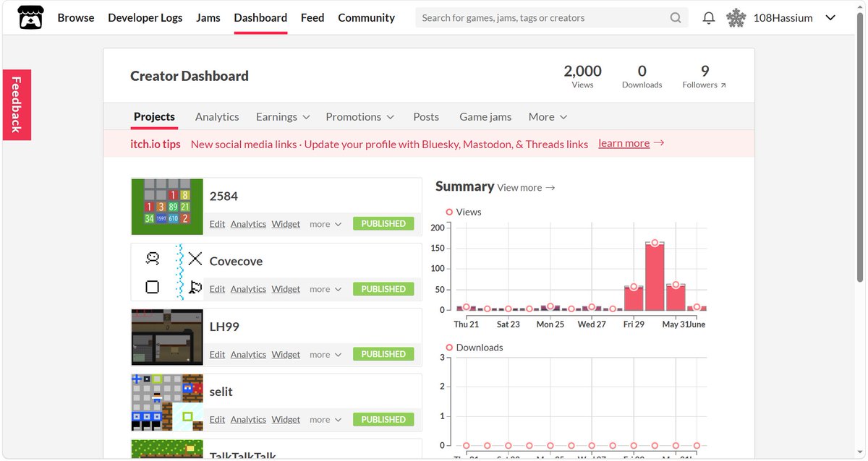Click the red Feedback side tab
Screen dimensions: 868x461
pos(17,105)
